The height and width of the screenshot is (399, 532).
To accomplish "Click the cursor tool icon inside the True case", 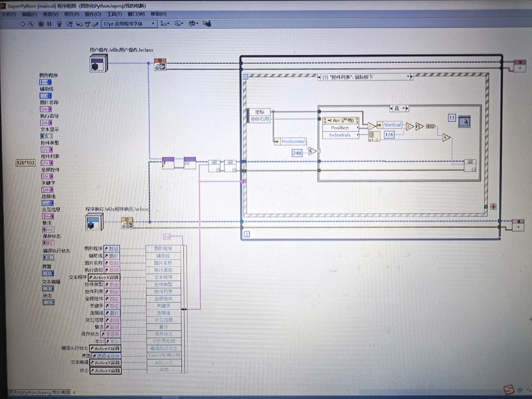I will tap(464, 121).
